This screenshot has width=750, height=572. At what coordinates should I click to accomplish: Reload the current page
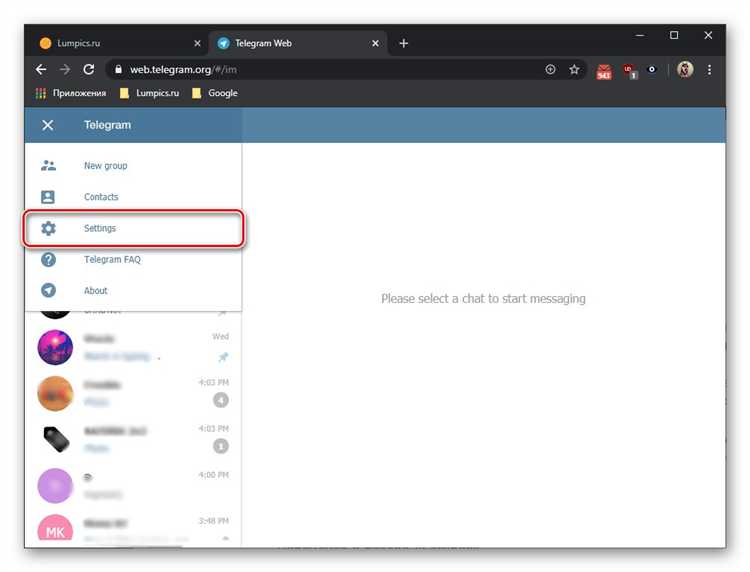(88, 69)
